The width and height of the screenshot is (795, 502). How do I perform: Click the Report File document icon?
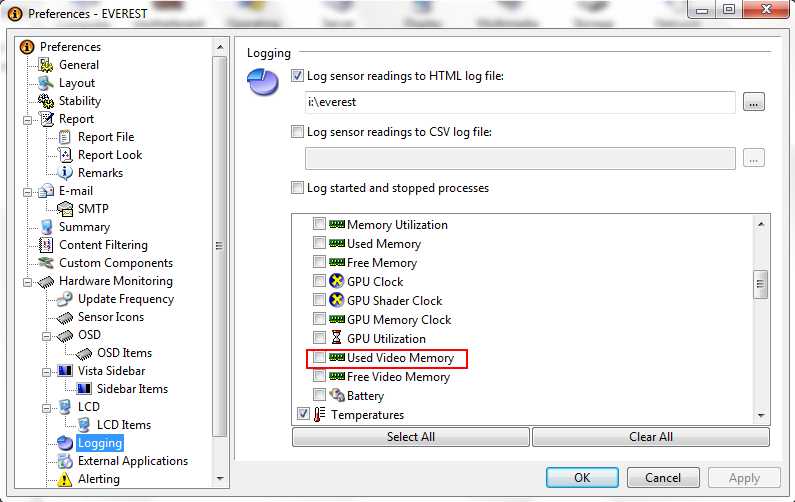point(65,137)
